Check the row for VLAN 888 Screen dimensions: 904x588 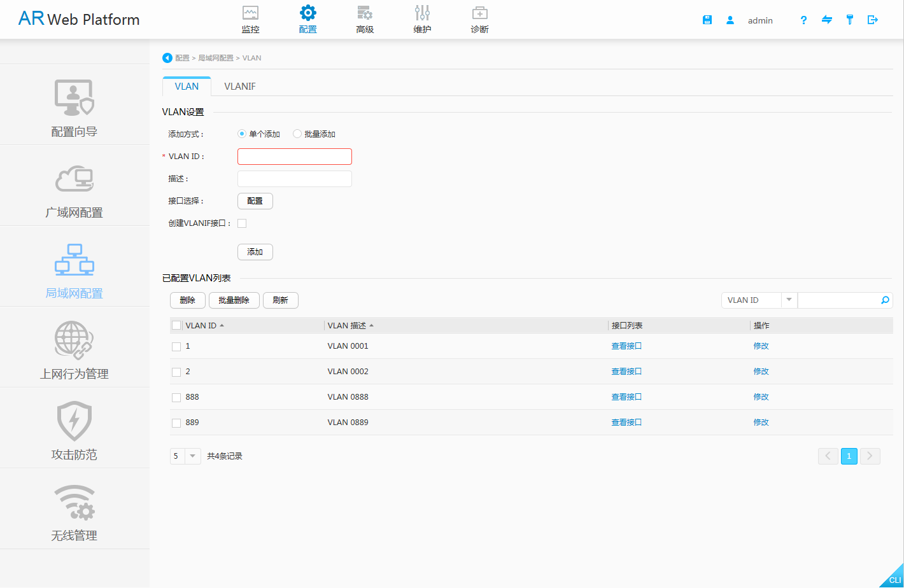tap(176, 398)
